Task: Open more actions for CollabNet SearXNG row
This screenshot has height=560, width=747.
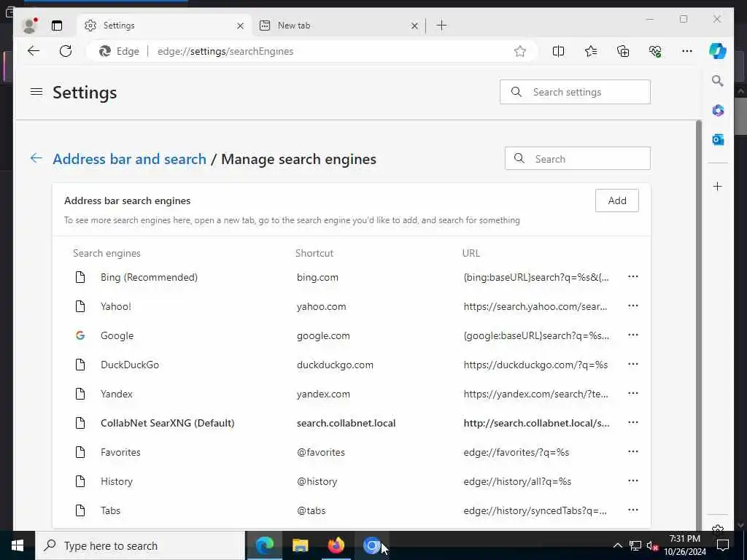Action: 632,422
